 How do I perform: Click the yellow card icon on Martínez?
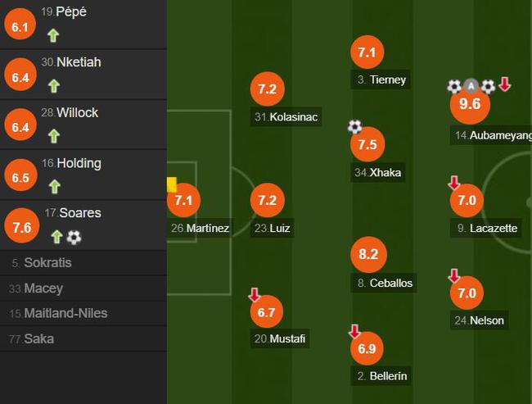coord(172,185)
